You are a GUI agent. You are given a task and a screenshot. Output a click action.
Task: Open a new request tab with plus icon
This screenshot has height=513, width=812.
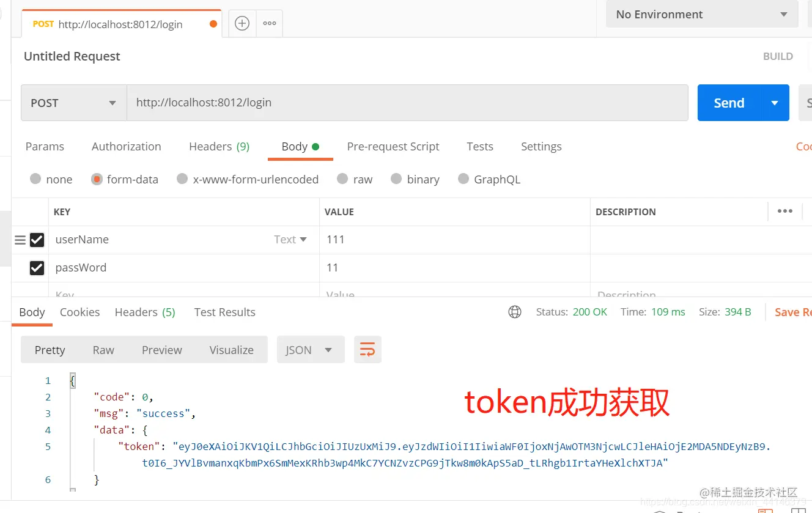pyautogui.click(x=242, y=23)
